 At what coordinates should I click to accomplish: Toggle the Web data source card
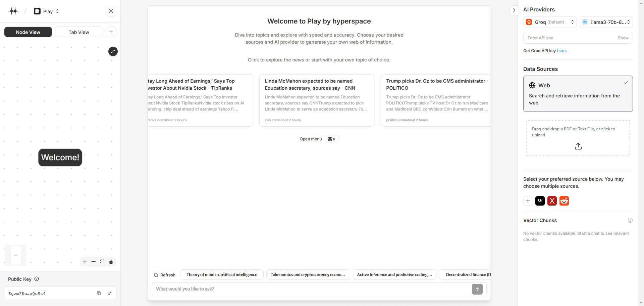coord(578,94)
